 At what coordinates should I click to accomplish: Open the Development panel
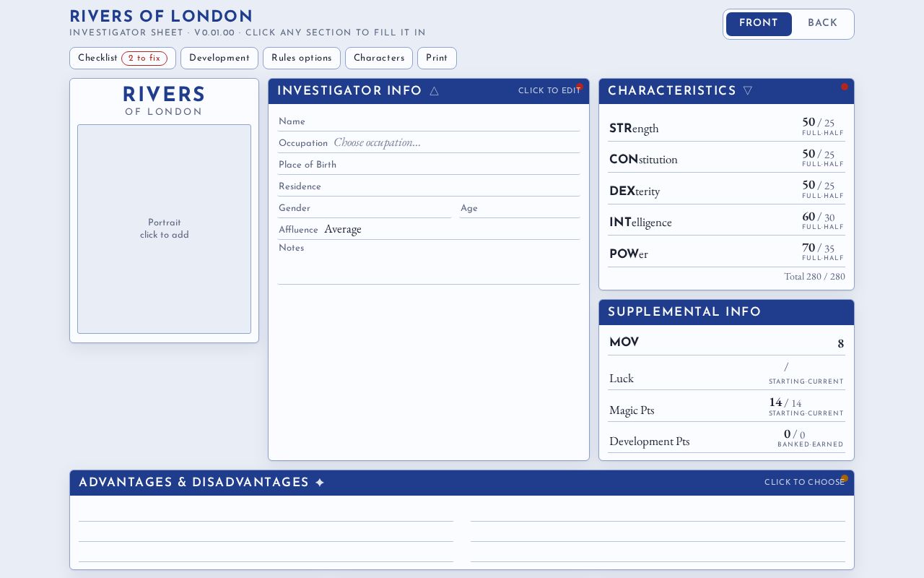point(219,59)
